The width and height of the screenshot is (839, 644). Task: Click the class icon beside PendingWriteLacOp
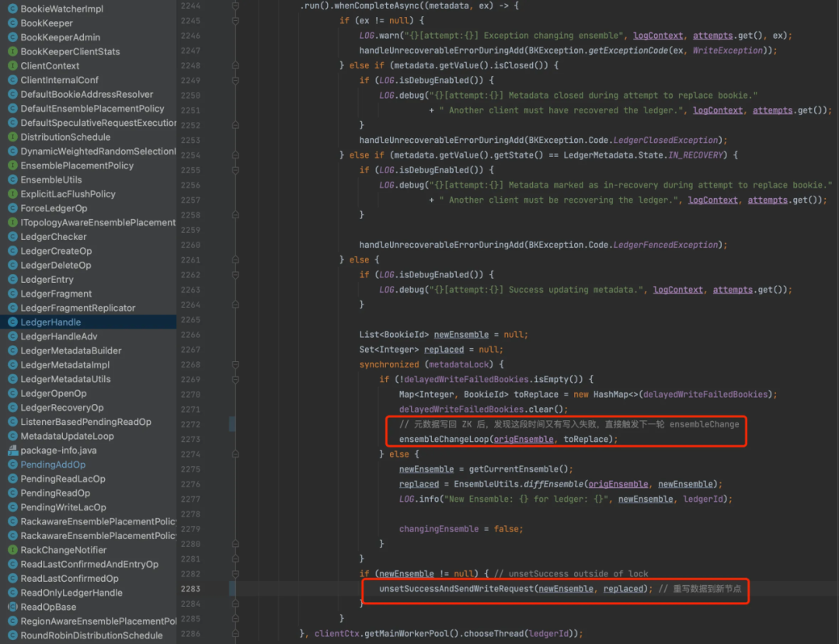click(13, 507)
